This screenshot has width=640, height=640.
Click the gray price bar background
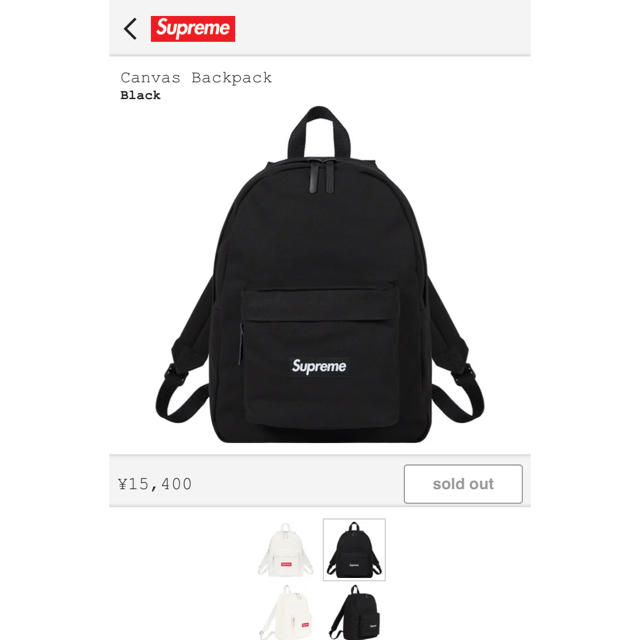(x=297, y=482)
